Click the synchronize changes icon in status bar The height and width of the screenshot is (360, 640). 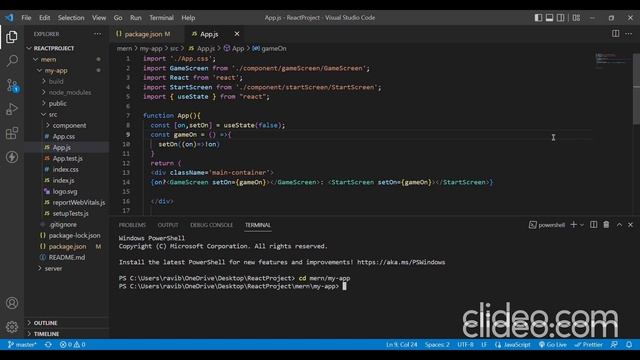click(x=48, y=344)
